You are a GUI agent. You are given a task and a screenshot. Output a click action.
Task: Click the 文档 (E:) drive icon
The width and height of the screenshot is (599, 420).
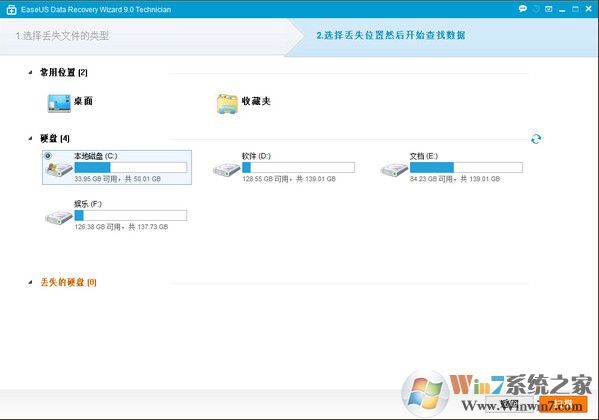pyautogui.click(x=394, y=169)
